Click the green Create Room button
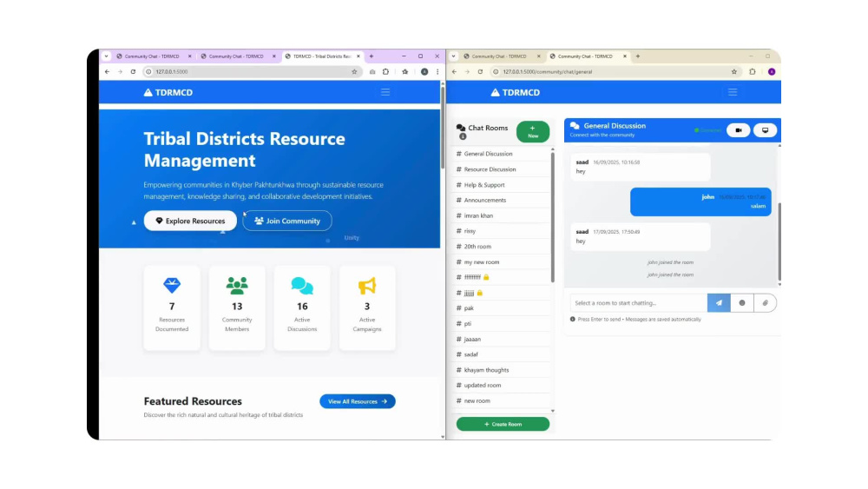This screenshot has width=868, height=489. pos(503,424)
